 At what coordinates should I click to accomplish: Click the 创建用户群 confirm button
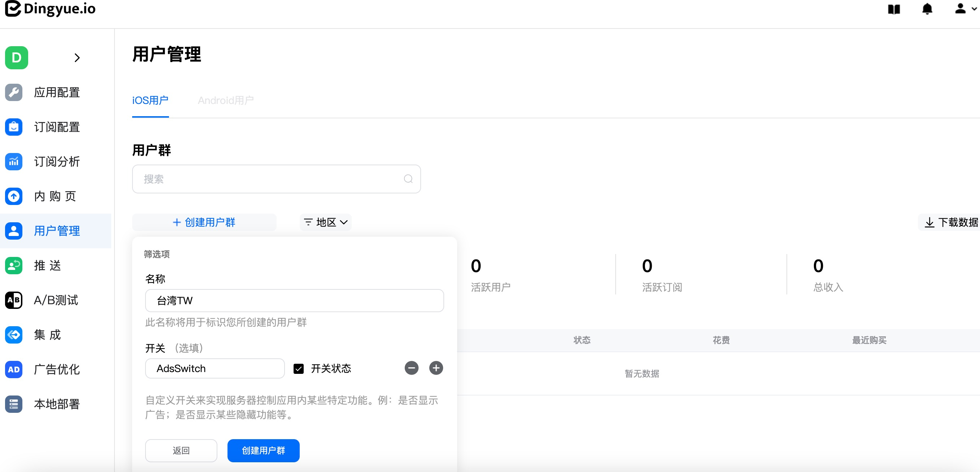click(263, 450)
